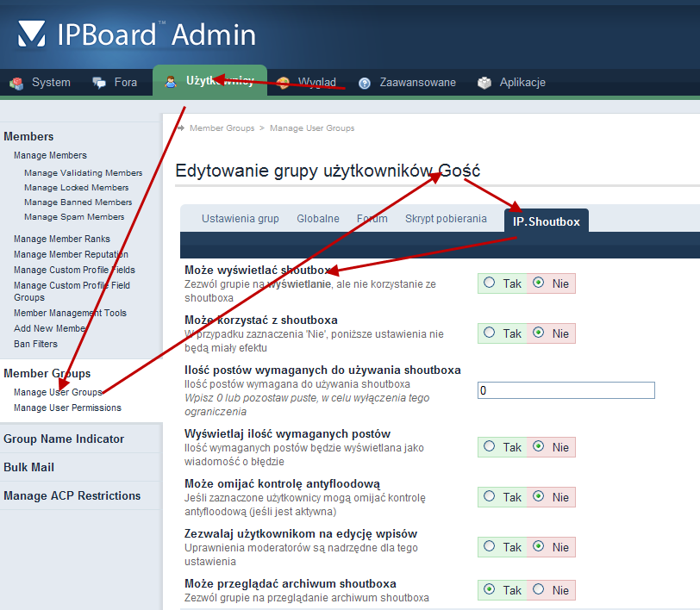Image resolution: width=700 pixels, height=610 pixels.
Task: Click the required posts count input field
Action: point(566,390)
